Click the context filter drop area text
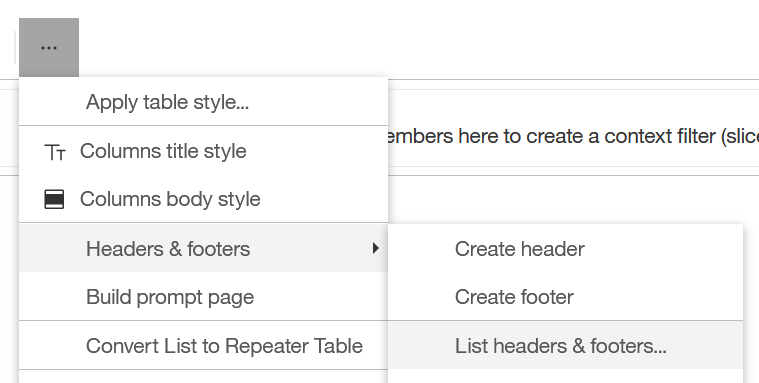Image resolution: width=759 pixels, height=383 pixels. pos(573,136)
